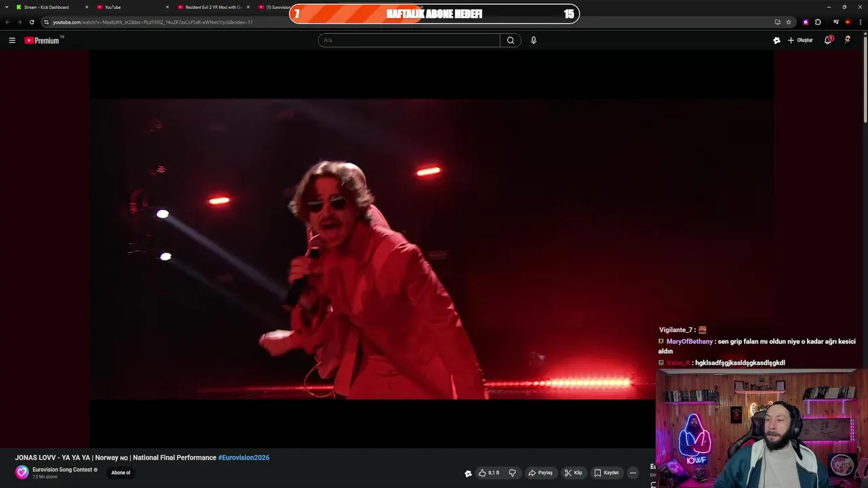Click the Abone ol subscribe button
Image resolution: width=868 pixels, height=488 pixels.
pyautogui.click(x=121, y=473)
